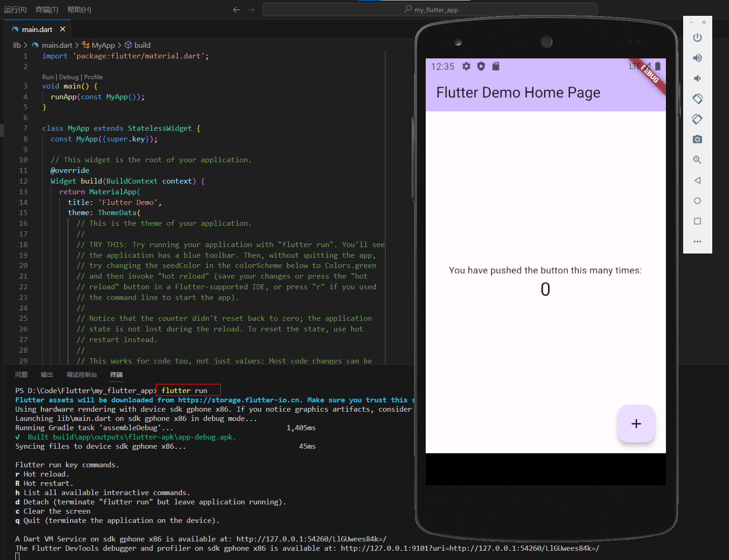
Task: Click the "'Flutter Demo'" string on line 14
Action: [x=128, y=203]
